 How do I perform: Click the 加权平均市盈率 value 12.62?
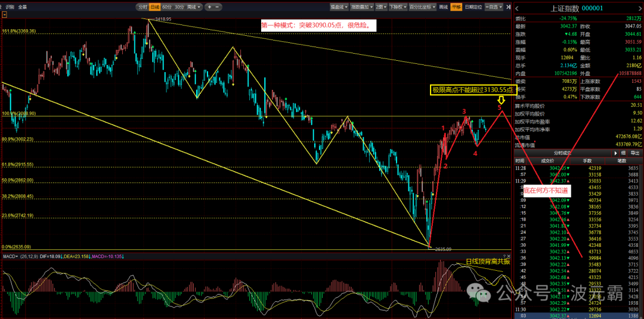tap(636, 120)
